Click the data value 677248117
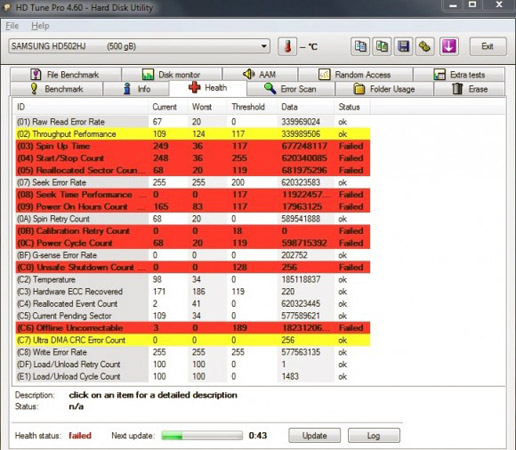Viewport: 516px width, 450px height. (x=304, y=146)
